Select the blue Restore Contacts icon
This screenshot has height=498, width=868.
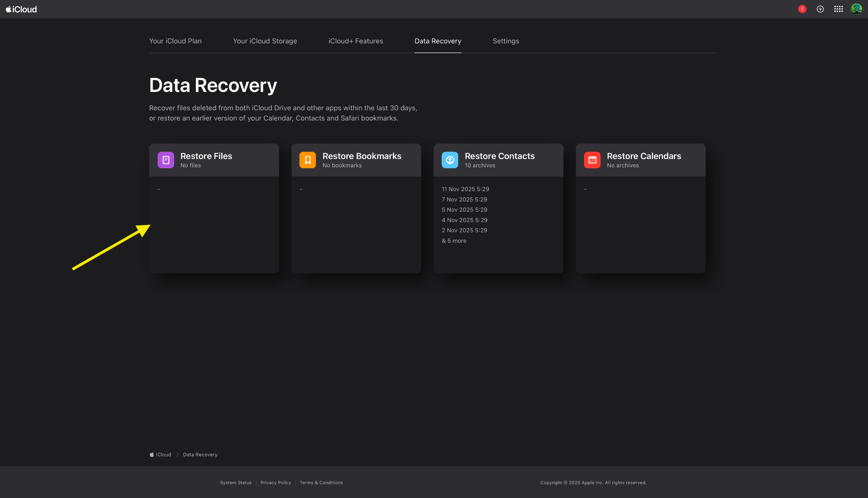[450, 160]
